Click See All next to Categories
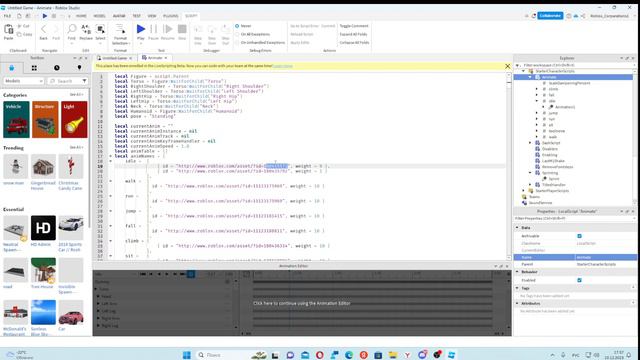 (76, 95)
